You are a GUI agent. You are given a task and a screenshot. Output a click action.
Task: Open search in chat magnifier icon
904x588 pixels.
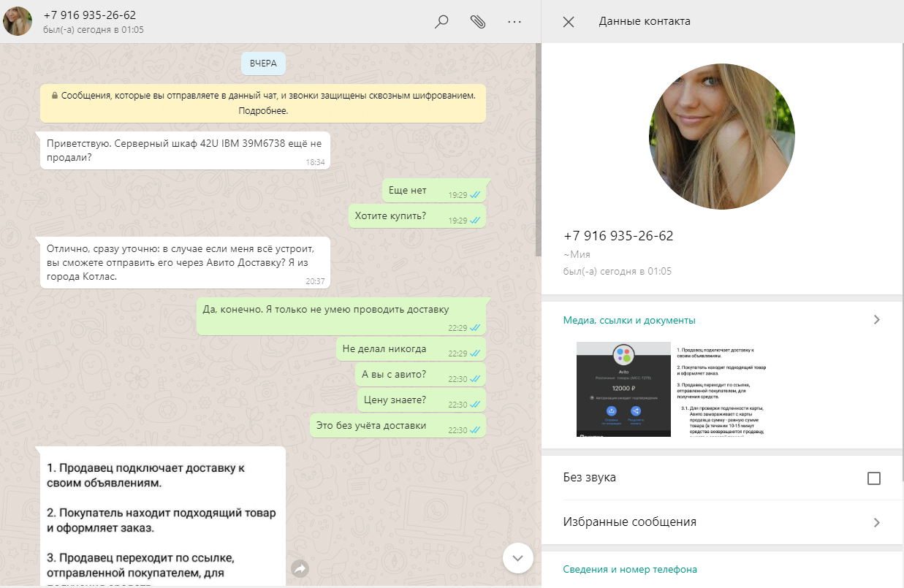point(441,22)
